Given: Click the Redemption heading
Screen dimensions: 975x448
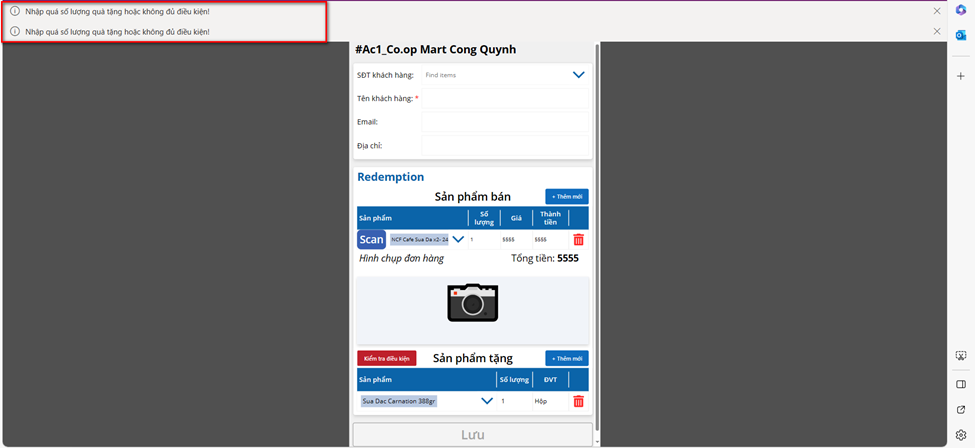Looking at the screenshot, I should point(390,177).
